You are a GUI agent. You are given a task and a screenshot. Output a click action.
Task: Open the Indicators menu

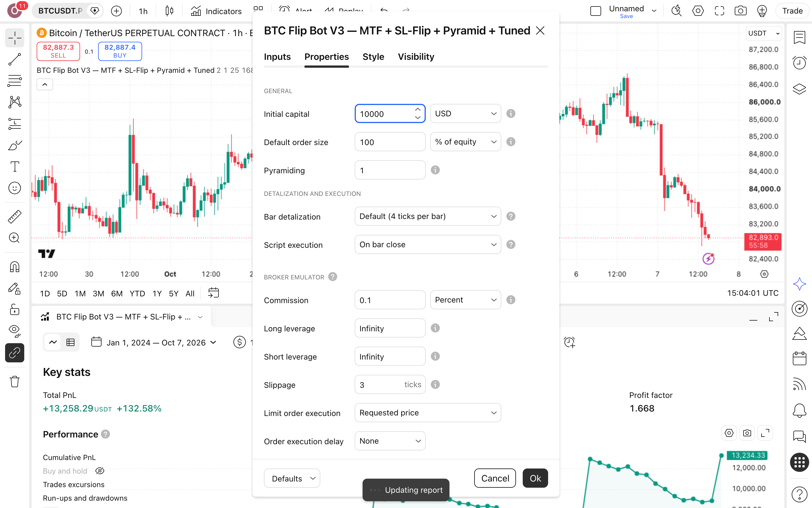click(217, 11)
